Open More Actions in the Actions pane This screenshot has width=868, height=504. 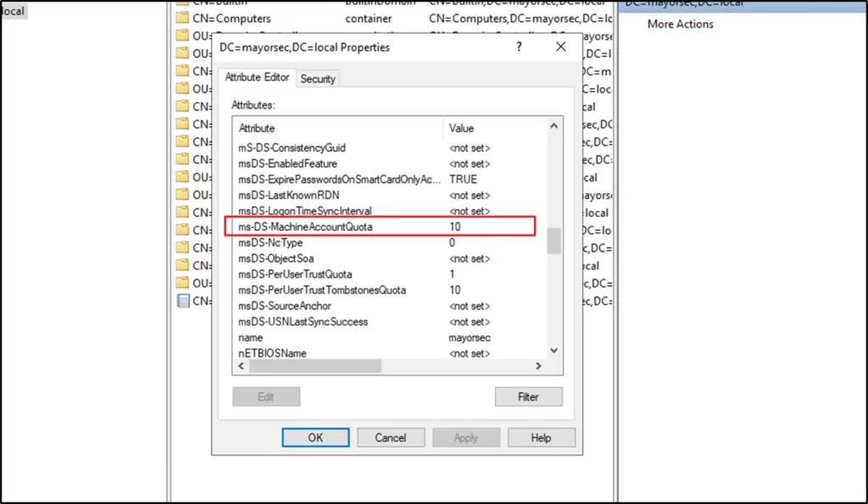(x=680, y=25)
